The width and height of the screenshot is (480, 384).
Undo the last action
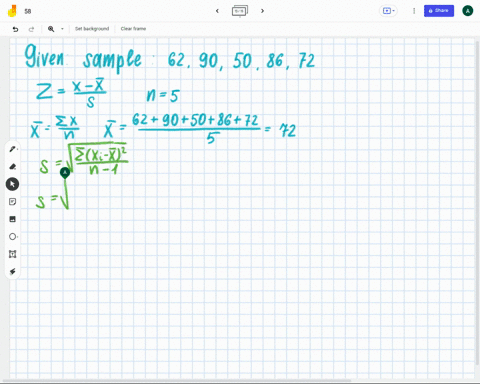point(15,29)
